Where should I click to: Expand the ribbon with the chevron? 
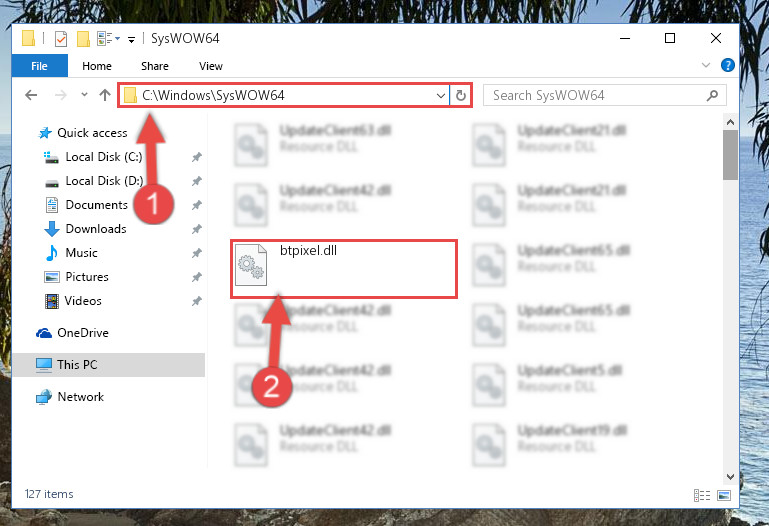(x=706, y=65)
